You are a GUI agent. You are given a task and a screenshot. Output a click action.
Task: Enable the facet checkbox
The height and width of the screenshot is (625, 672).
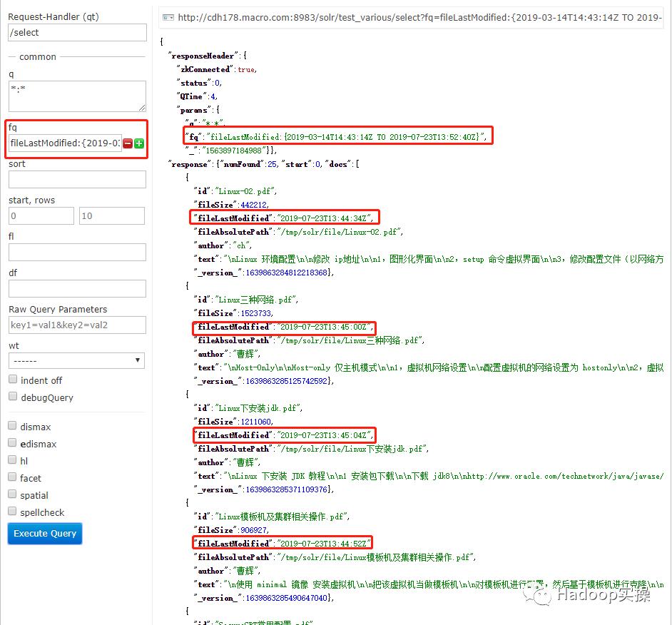click(x=13, y=477)
